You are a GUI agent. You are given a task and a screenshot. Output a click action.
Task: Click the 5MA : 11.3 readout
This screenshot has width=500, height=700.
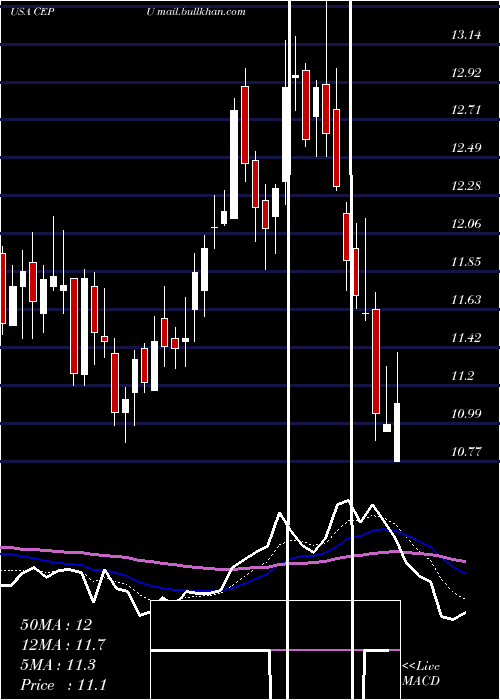[58, 665]
